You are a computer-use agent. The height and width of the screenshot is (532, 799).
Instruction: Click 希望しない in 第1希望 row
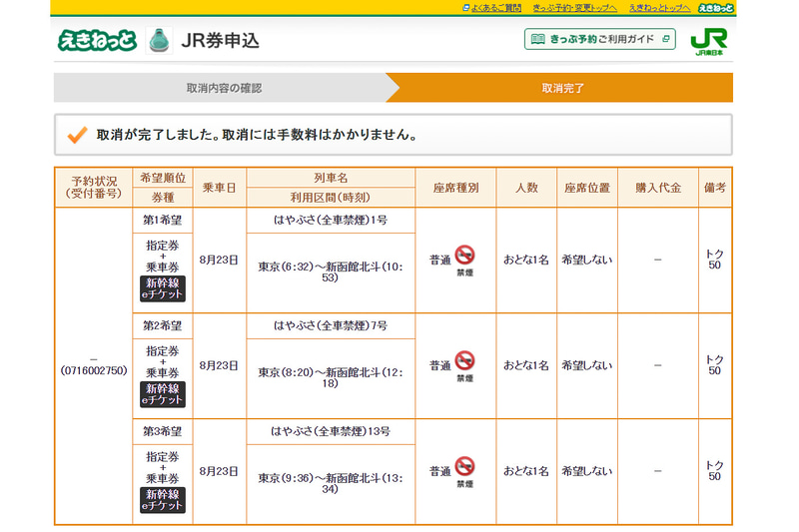click(587, 261)
